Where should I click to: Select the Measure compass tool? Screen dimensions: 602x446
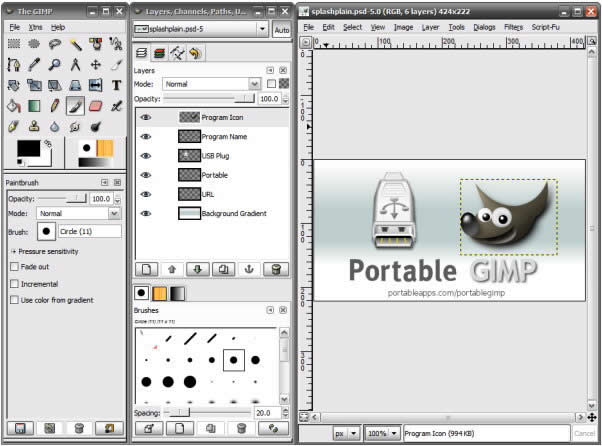[75, 64]
